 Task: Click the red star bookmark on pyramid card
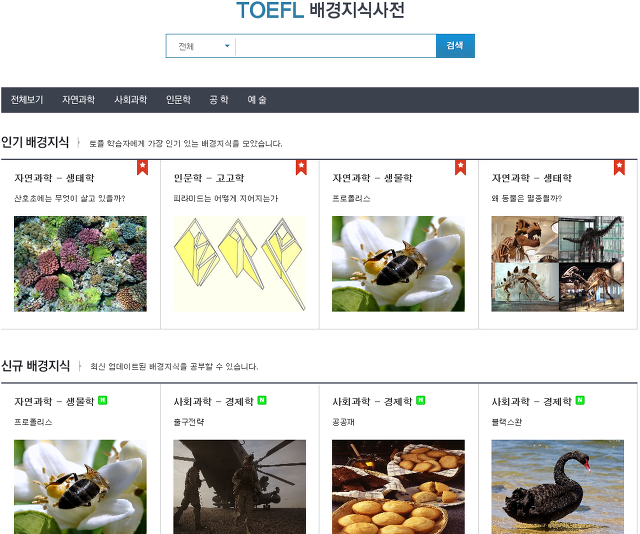click(301, 167)
